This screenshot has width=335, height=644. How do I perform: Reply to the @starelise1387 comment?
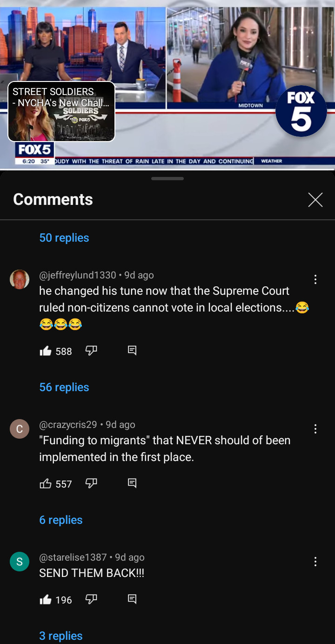(132, 599)
